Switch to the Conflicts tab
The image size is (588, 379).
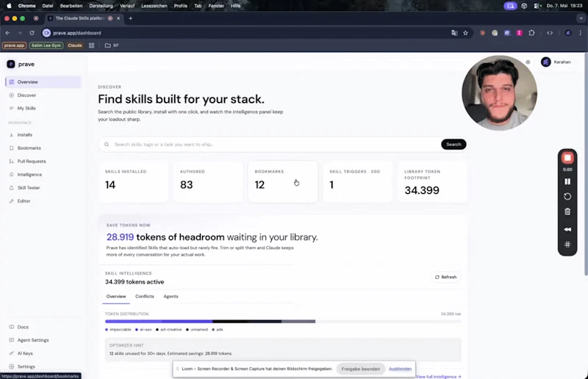click(144, 296)
